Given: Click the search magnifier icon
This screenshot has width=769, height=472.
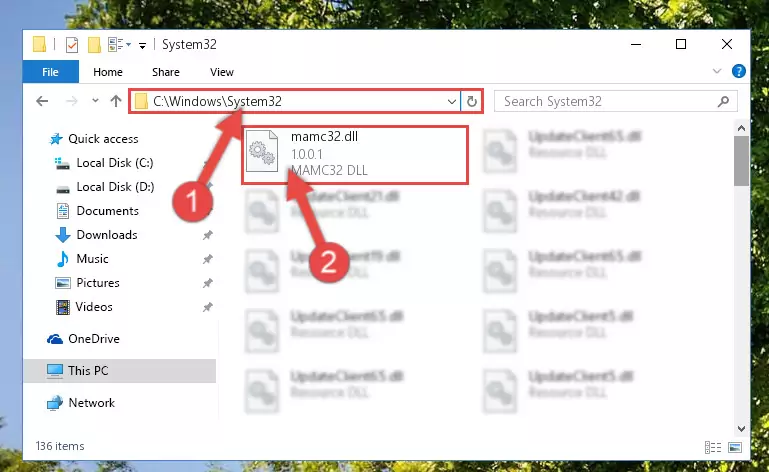Looking at the screenshot, I should [x=723, y=102].
